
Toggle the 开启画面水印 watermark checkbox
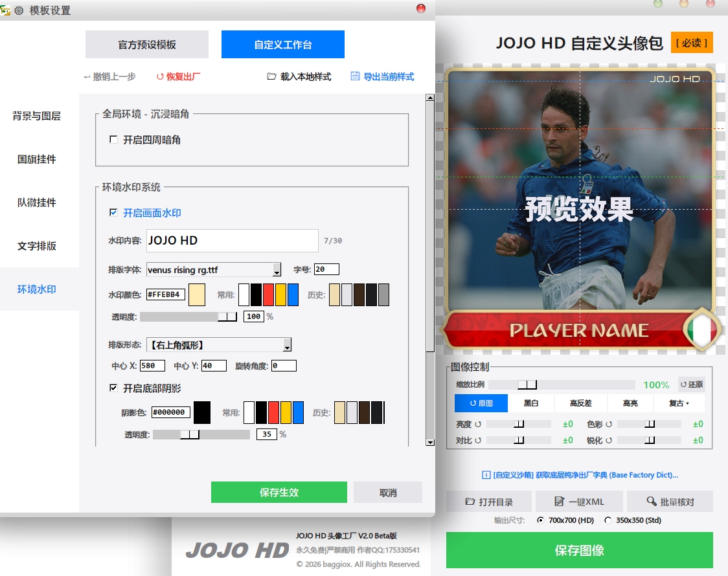(113, 213)
